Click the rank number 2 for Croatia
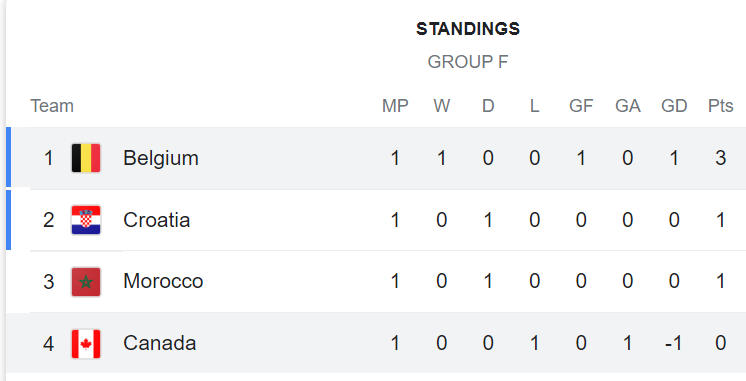 [x=49, y=220]
